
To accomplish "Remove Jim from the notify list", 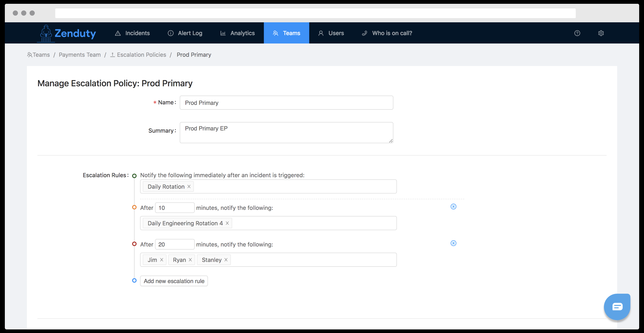I will pyautogui.click(x=162, y=260).
